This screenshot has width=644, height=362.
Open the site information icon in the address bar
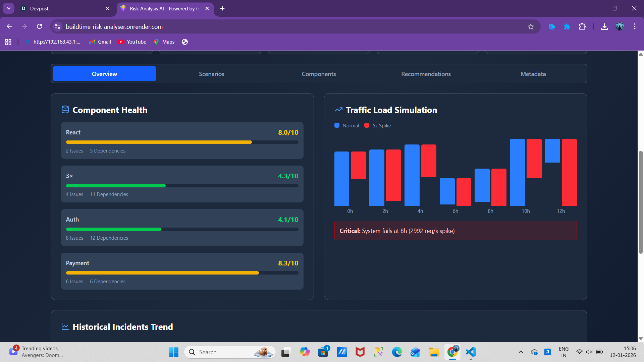57,26
